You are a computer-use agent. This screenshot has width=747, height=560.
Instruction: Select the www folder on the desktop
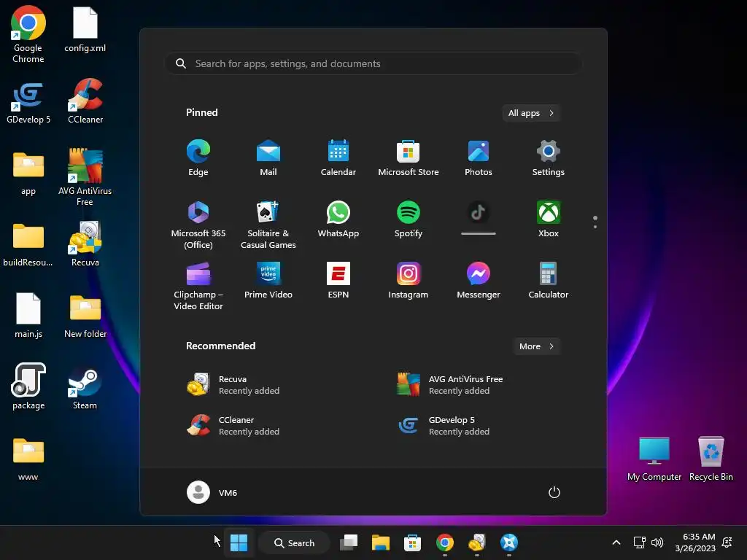(x=28, y=459)
